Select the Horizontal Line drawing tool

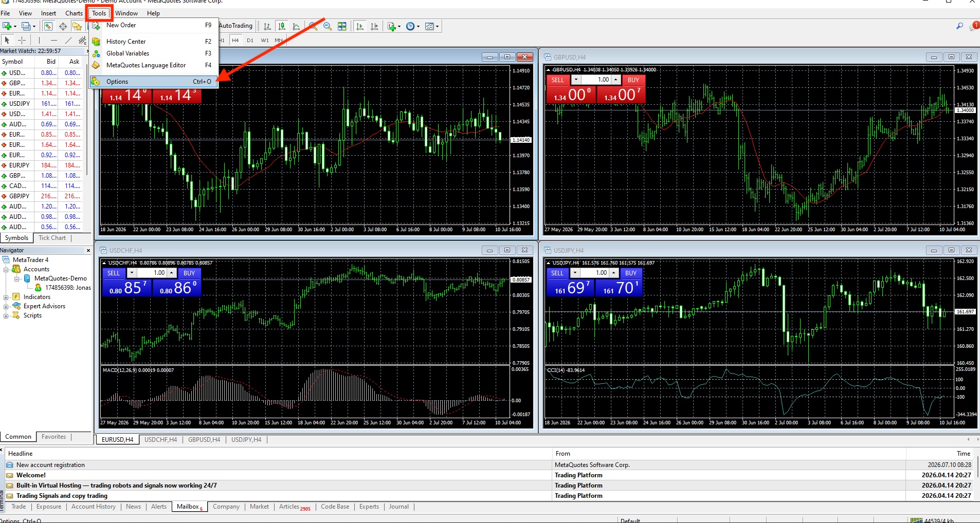(54, 40)
